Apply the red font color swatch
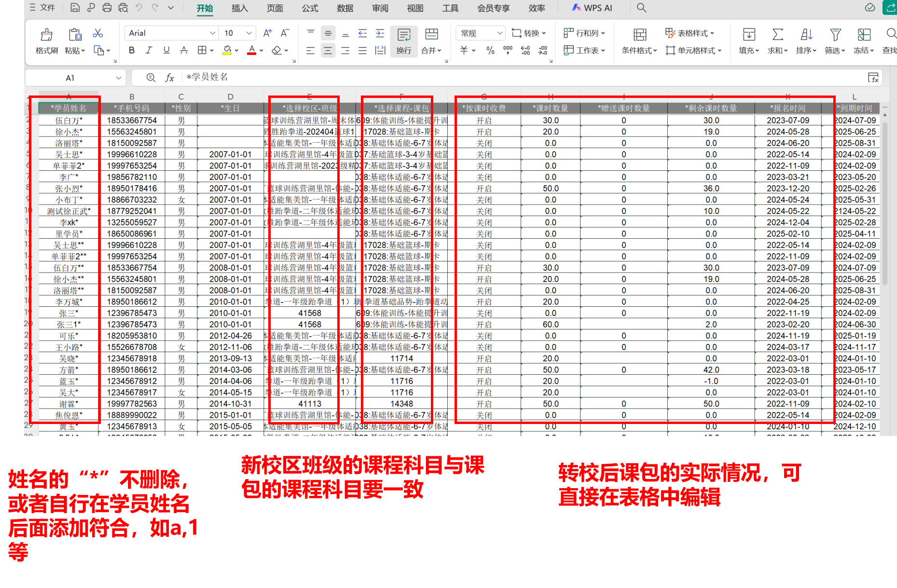Screen dimensions: 897x588 click(x=251, y=50)
